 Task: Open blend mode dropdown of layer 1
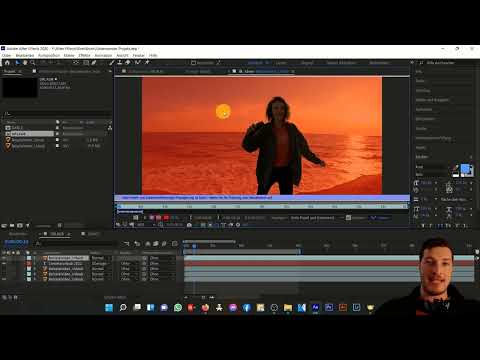101,258
